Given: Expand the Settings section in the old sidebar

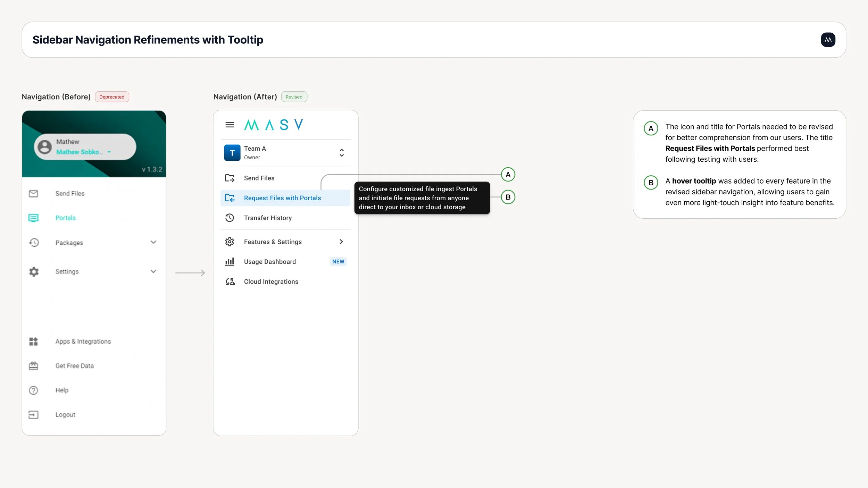Looking at the screenshot, I should tap(154, 271).
